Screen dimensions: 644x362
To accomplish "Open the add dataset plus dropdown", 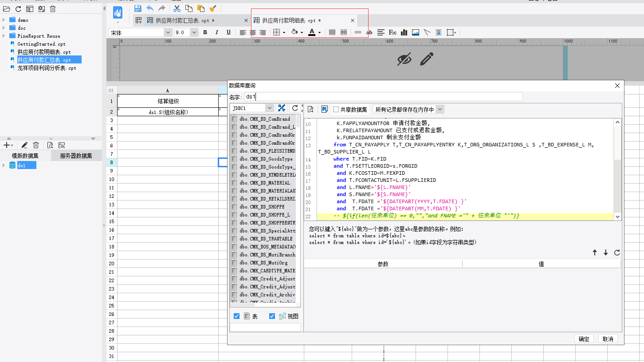I will 8,145.
